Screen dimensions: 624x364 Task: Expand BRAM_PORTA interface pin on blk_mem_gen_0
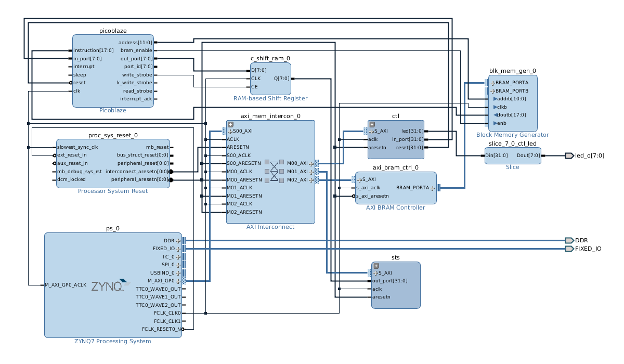click(491, 83)
